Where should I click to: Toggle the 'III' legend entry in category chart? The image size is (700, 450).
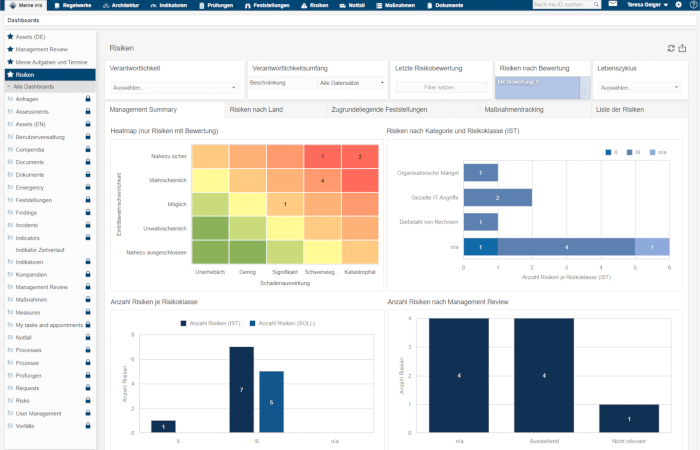pos(628,152)
